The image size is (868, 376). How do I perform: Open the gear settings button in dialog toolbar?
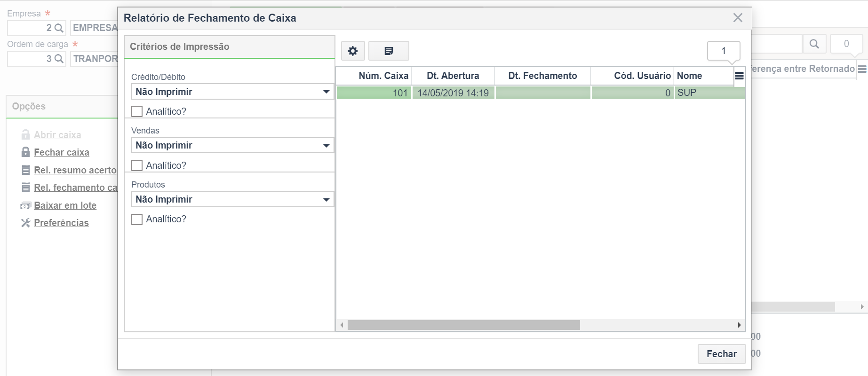[353, 51]
